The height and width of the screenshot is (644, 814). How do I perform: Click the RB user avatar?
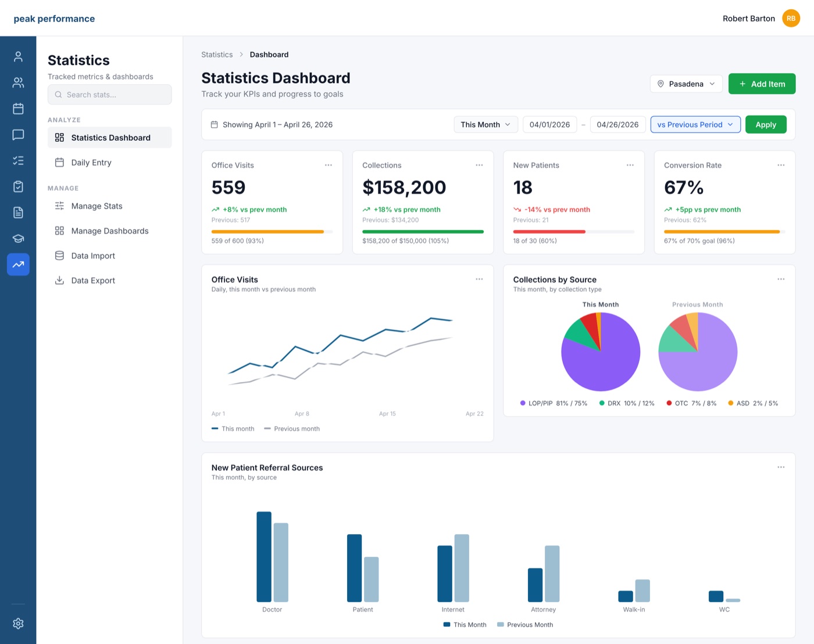(x=791, y=19)
